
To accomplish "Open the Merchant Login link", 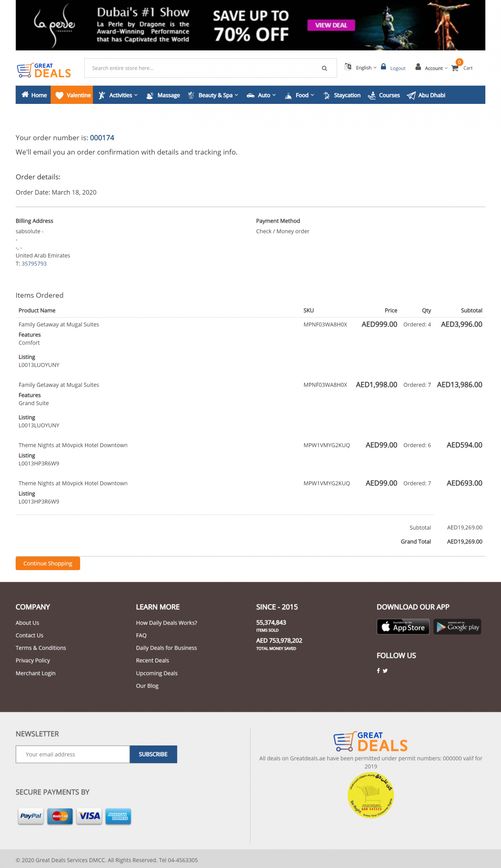I will click(x=36, y=673).
